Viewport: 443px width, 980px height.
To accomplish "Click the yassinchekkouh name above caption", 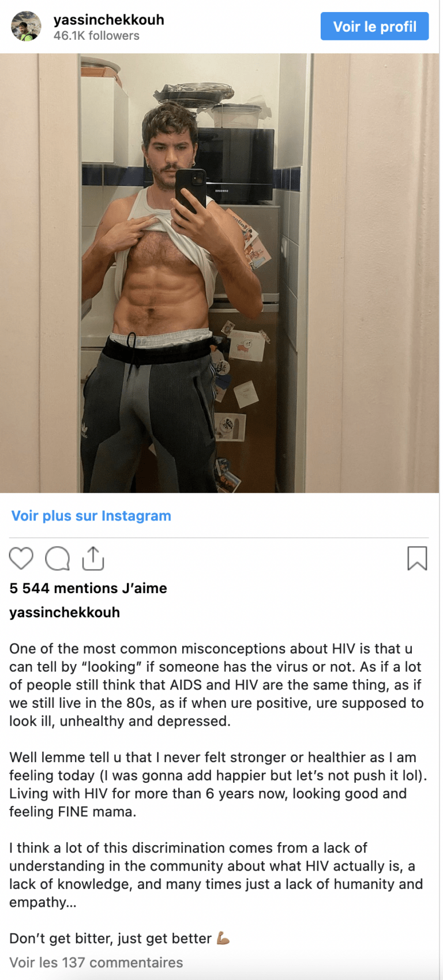I will [x=65, y=612].
